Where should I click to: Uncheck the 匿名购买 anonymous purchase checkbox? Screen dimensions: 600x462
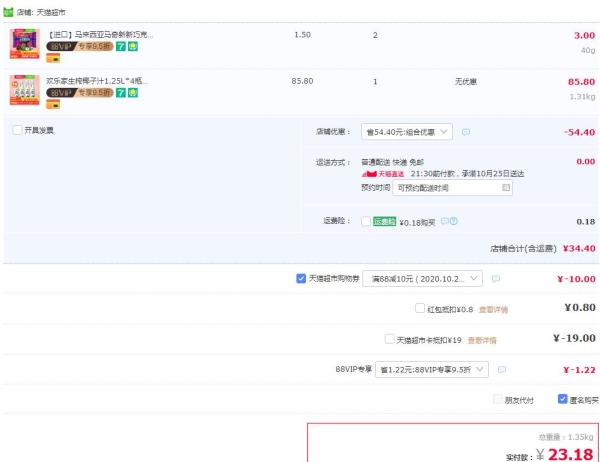pyautogui.click(x=562, y=399)
